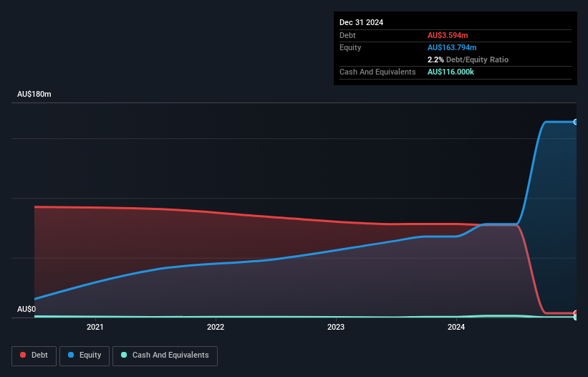Click the AU$3.594m debt value
The width and height of the screenshot is (588, 377).
(448, 35)
